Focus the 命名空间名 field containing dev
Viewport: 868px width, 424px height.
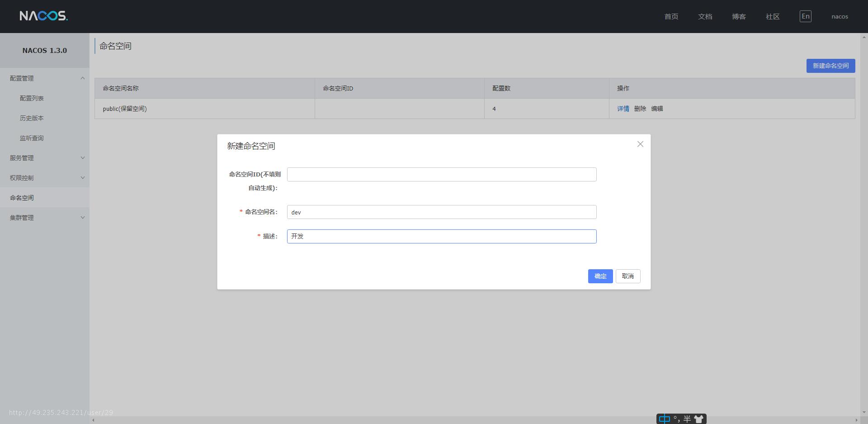442,212
